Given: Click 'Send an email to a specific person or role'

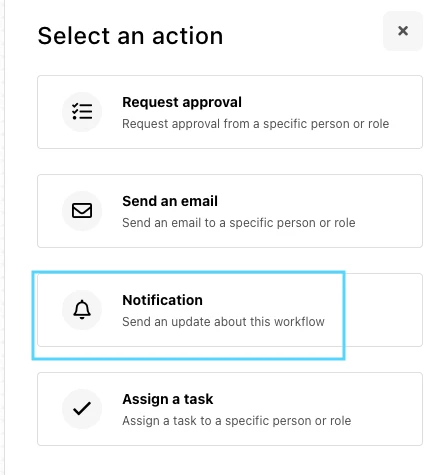Looking at the screenshot, I should (x=239, y=223).
